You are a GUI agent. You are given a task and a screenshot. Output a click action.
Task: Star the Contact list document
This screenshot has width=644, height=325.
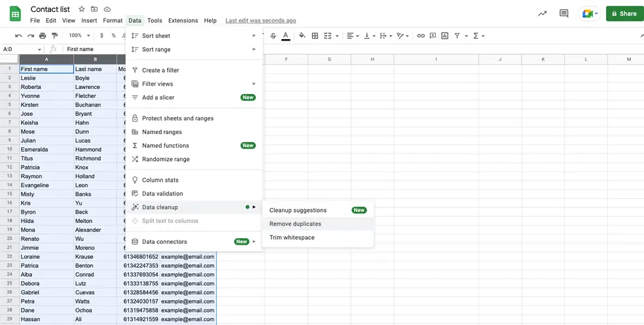[x=81, y=9]
